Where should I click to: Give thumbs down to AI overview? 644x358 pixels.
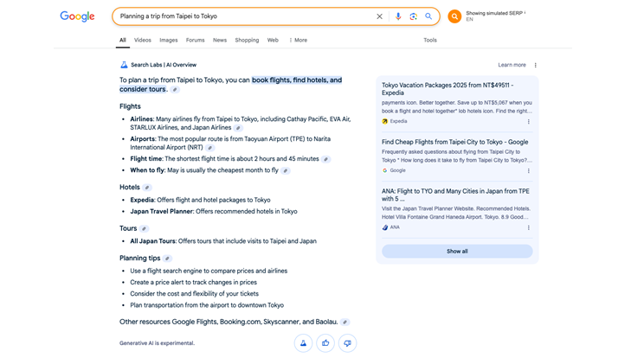[x=347, y=343]
